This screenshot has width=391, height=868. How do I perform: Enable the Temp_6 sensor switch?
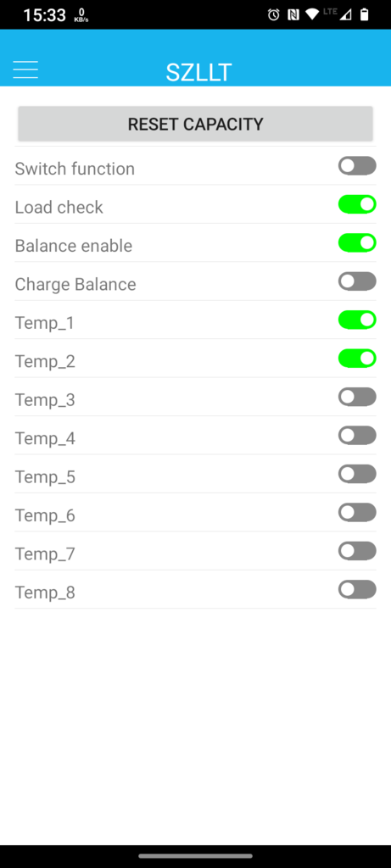pyautogui.click(x=357, y=512)
